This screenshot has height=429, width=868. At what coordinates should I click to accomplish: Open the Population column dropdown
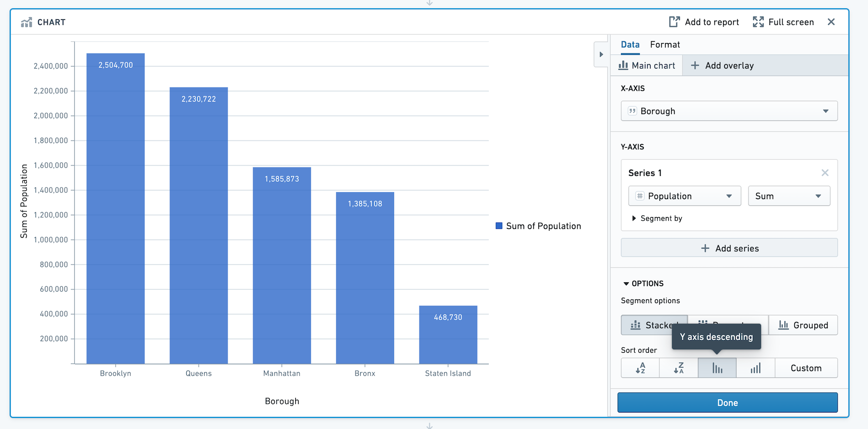click(x=685, y=196)
